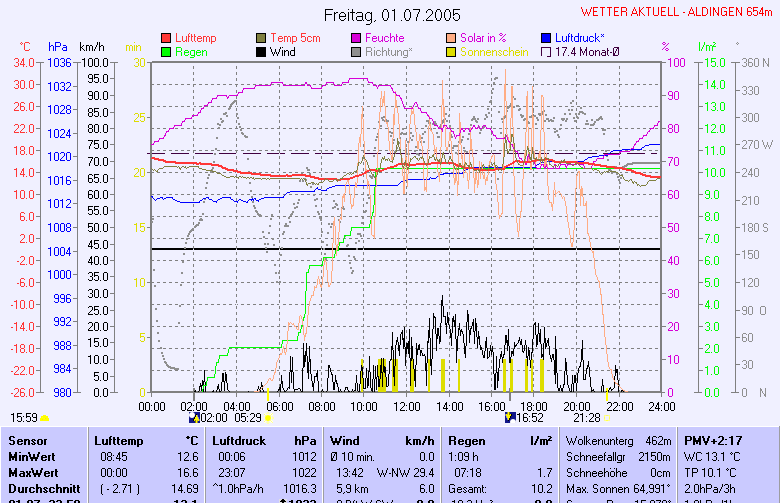Click the green Regen legend square
Viewport: 780px width, 503px height.
tap(166, 51)
